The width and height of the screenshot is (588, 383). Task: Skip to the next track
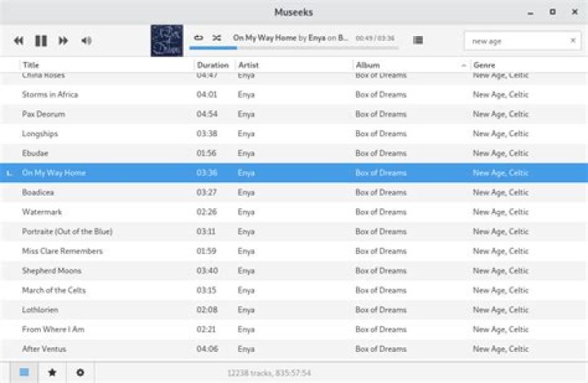coord(64,41)
